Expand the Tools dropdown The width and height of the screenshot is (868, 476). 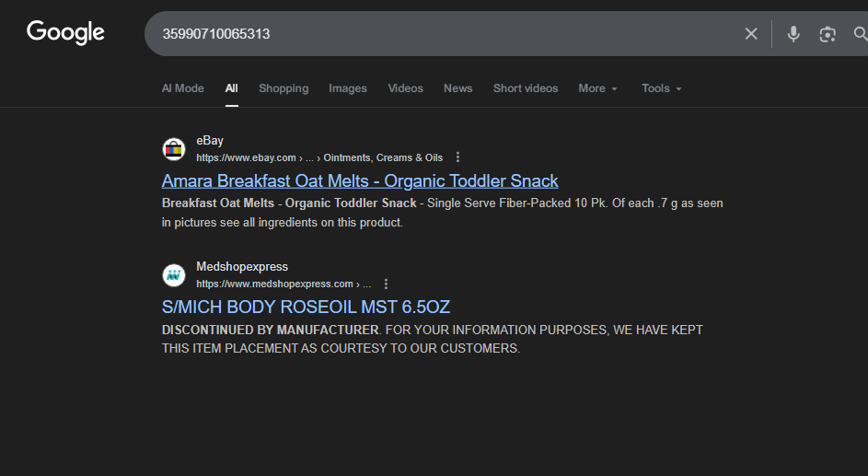click(x=661, y=88)
